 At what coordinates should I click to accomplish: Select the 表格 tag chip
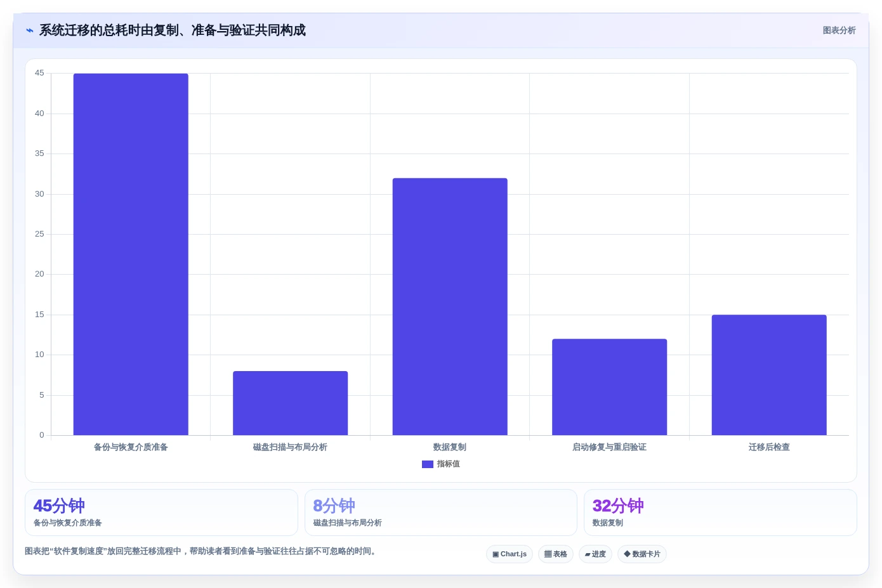556,554
